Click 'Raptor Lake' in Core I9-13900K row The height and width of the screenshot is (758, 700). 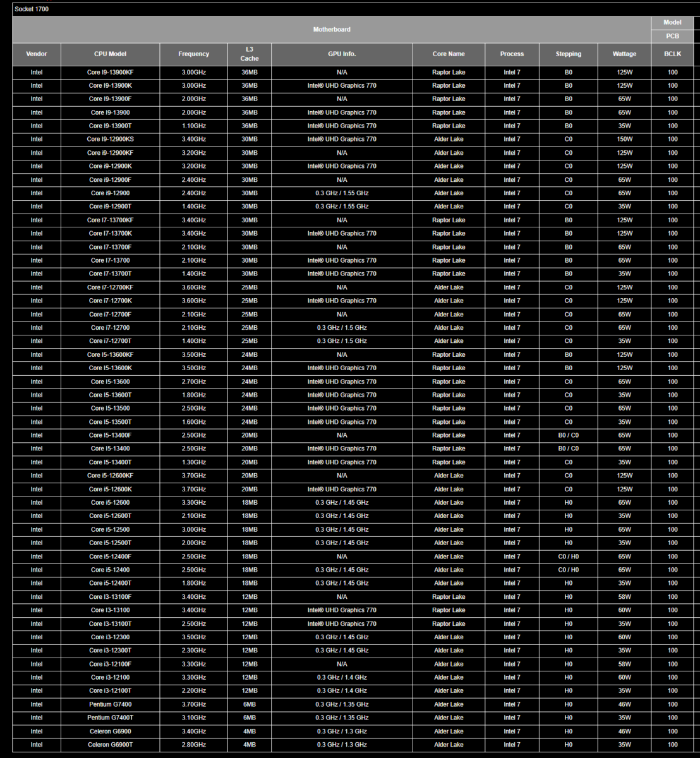tap(449, 86)
